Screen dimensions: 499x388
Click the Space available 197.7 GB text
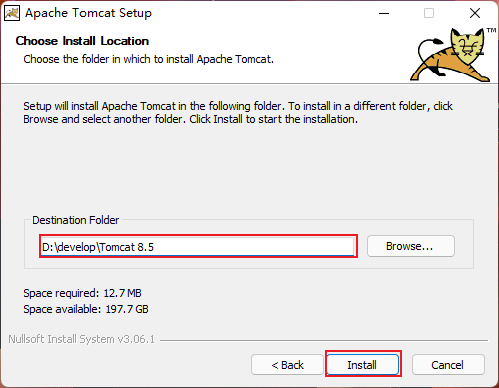[x=86, y=309]
